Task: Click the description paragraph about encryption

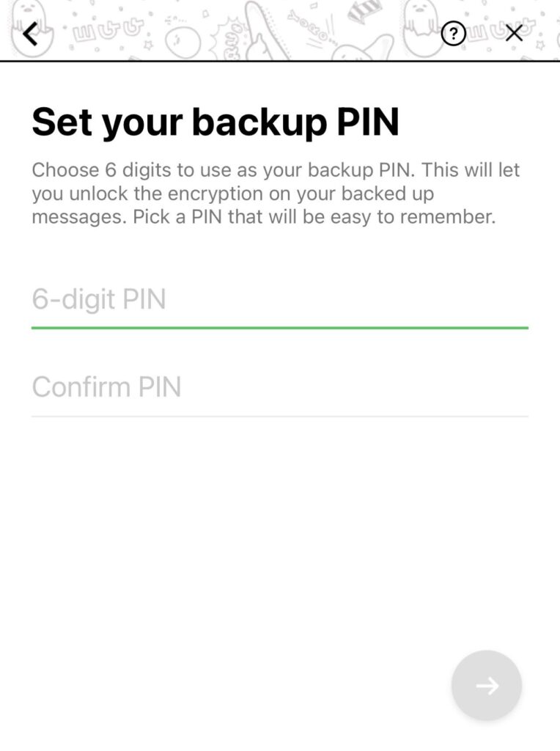Action: click(276, 194)
